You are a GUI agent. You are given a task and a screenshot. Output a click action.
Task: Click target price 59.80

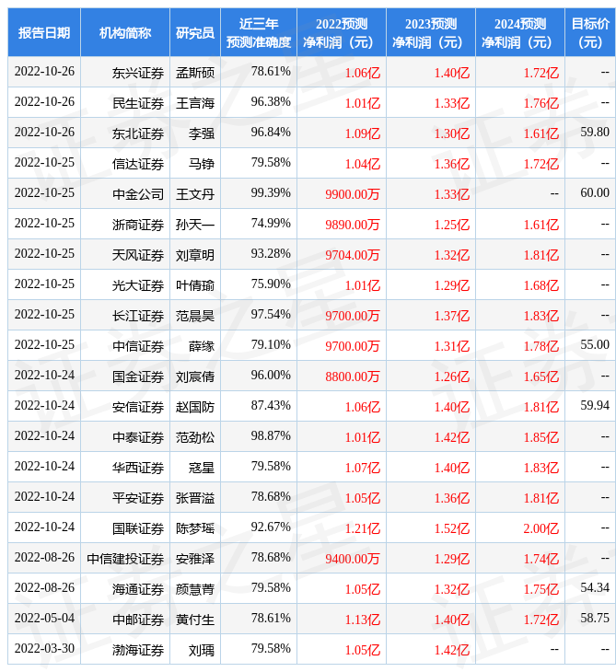[595, 132]
